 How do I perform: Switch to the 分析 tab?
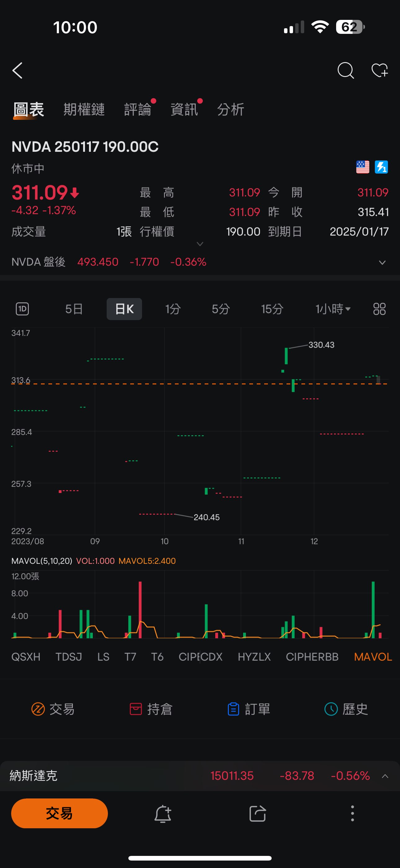231,110
